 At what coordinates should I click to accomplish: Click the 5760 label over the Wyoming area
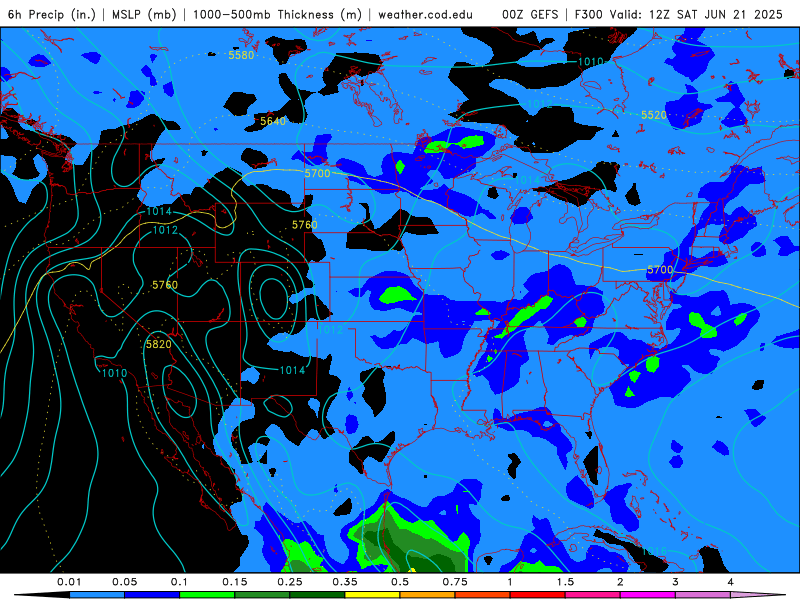(x=305, y=224)
